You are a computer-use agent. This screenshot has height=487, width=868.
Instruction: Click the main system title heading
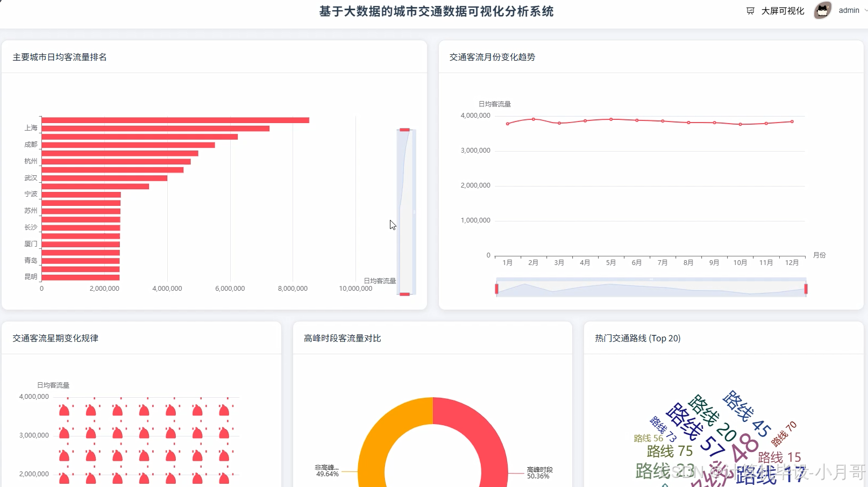click(436, 11)
